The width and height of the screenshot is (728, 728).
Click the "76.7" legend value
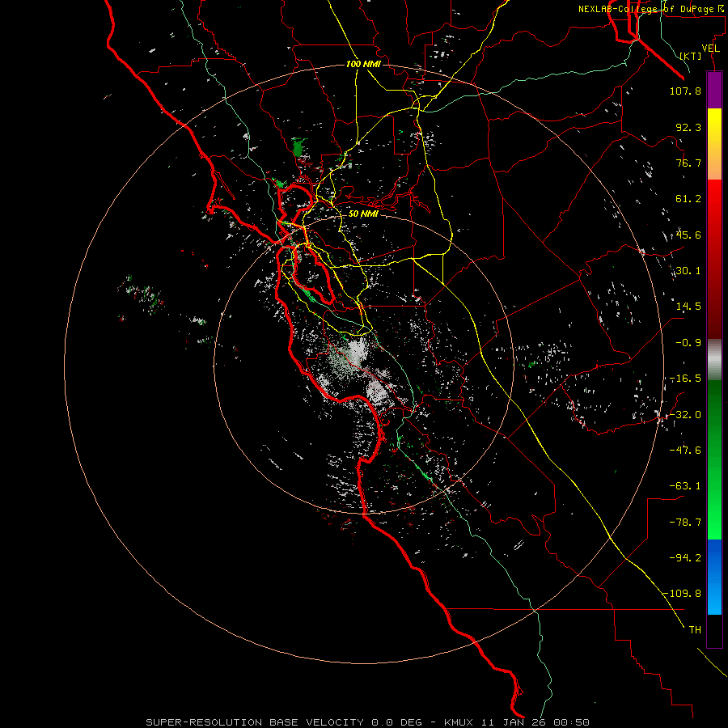tap(688, 163)
